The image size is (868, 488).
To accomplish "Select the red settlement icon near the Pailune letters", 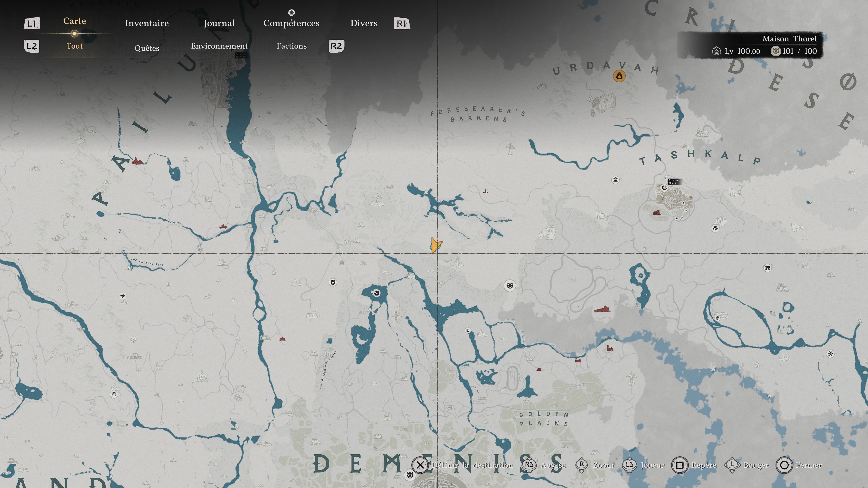I will point(137,161).
